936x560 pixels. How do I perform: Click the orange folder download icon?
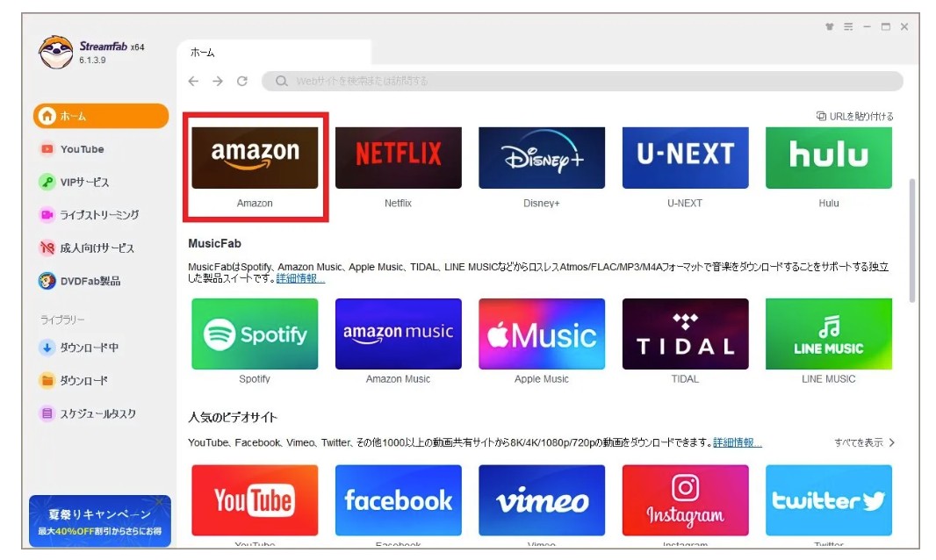click(x=47, y=380)
